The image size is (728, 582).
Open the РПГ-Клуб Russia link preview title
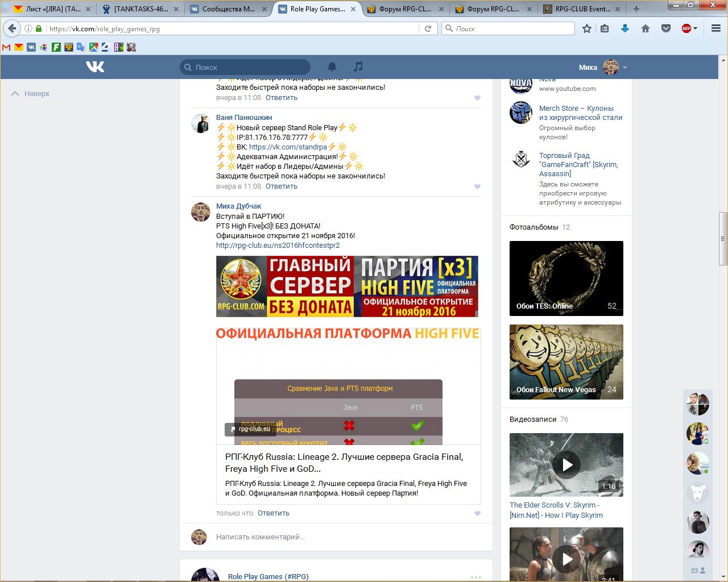tap(344, 463)
